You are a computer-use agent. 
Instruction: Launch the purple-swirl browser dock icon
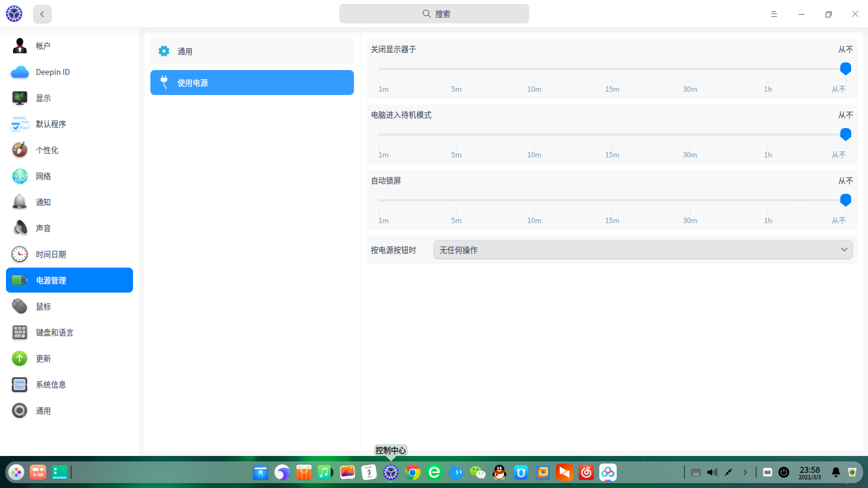282,472
